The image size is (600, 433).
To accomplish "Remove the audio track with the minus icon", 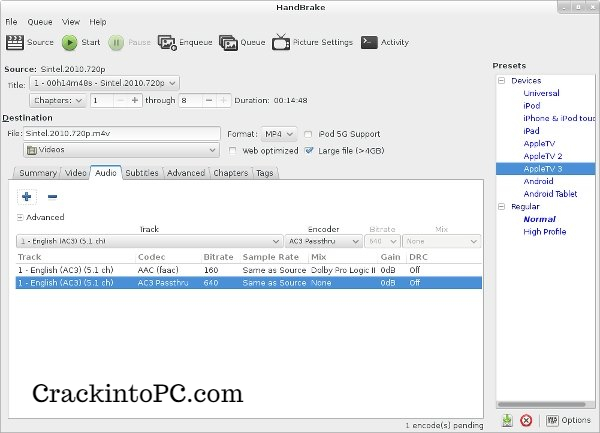I will pyautogui.click(x=52, y=197).
